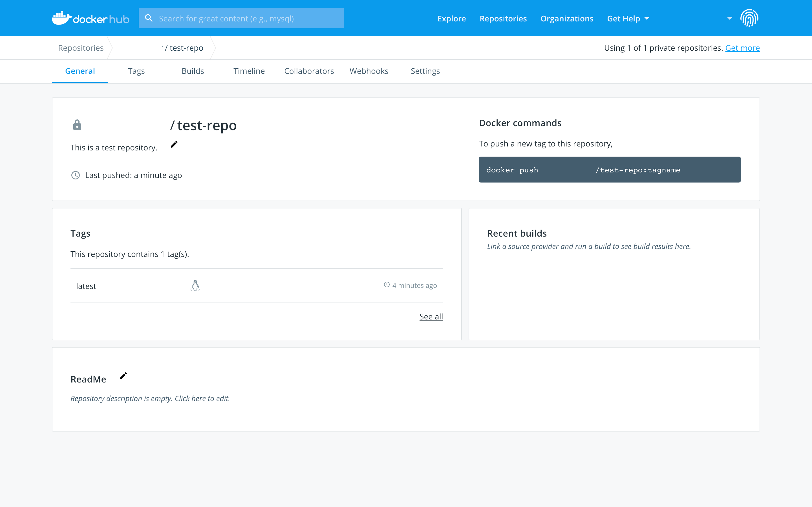Click the clock icon beside 4 minutes ago

[x=387, y=285]
